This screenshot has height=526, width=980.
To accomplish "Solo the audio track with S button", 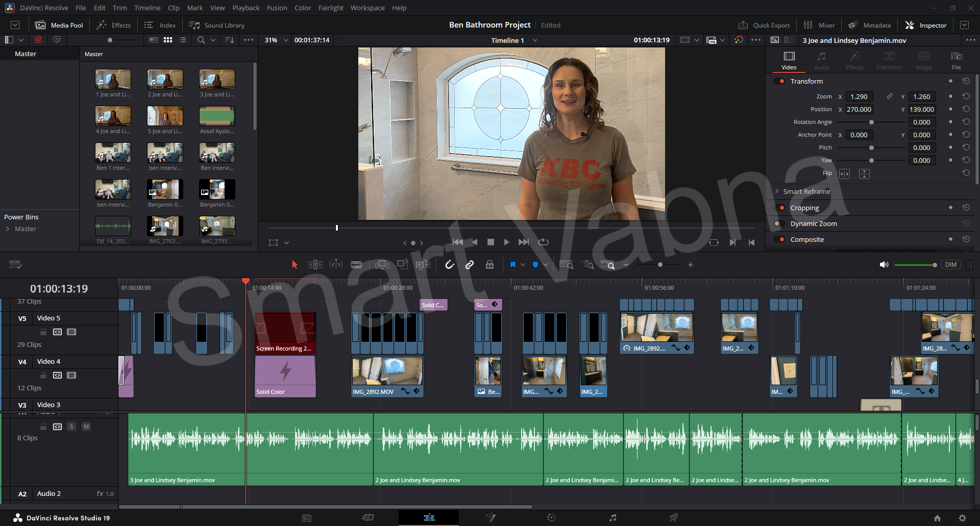I will (x=71, y=427).
